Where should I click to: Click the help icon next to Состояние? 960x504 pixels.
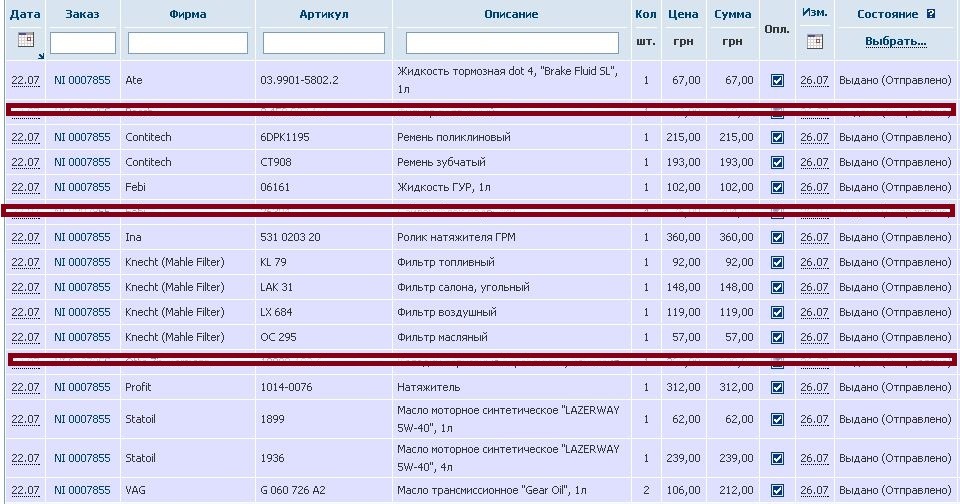tap(931, 13)
